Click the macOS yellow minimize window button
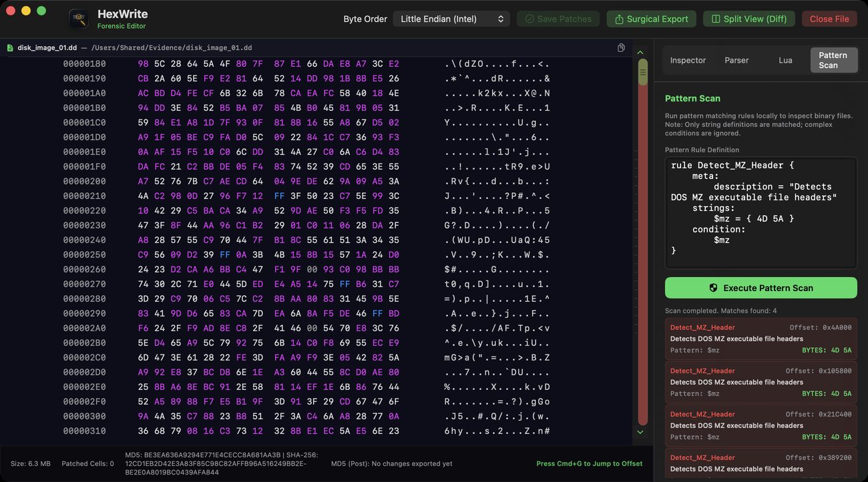Viewport: 868px width, 482px height. [26, 11]
